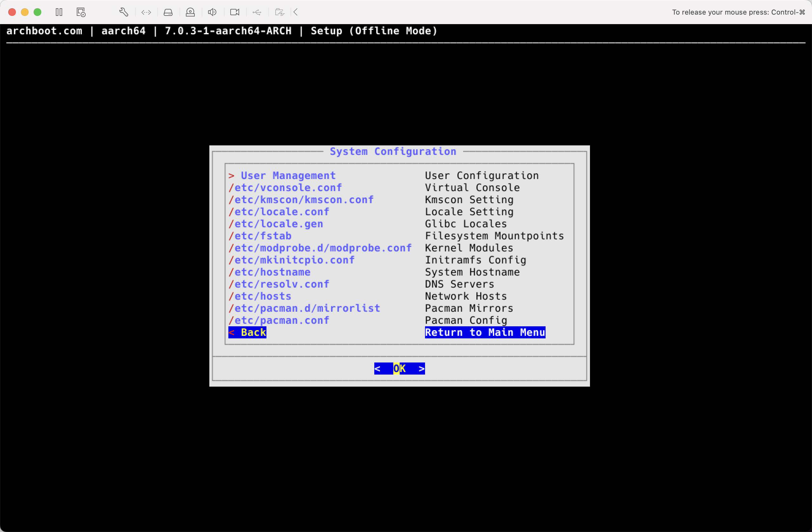Choose the /etc/locale.conf row

click(x=396, y=212)
